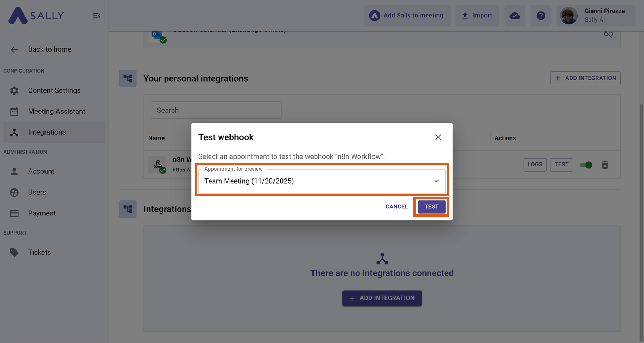Toggle the n8n Workflow enabled switch
644x343 pixels.
click(586, 165)
